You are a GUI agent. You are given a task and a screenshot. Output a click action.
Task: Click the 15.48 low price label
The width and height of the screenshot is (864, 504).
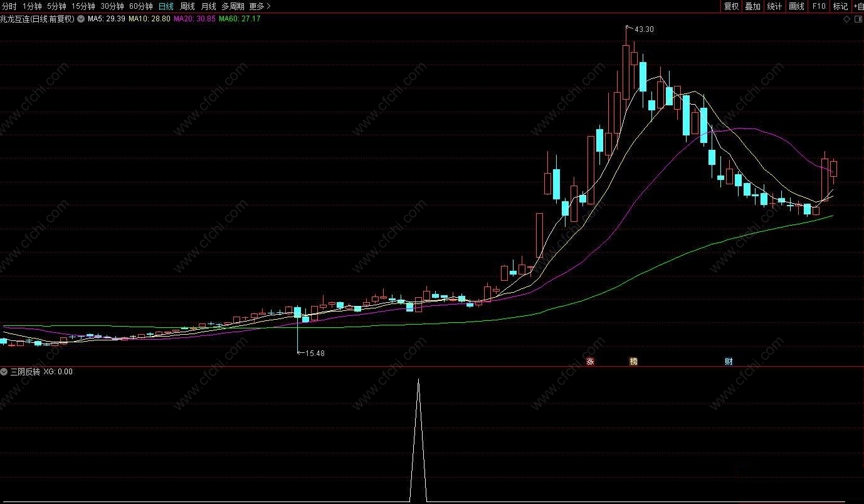click(x=315, y=354)
